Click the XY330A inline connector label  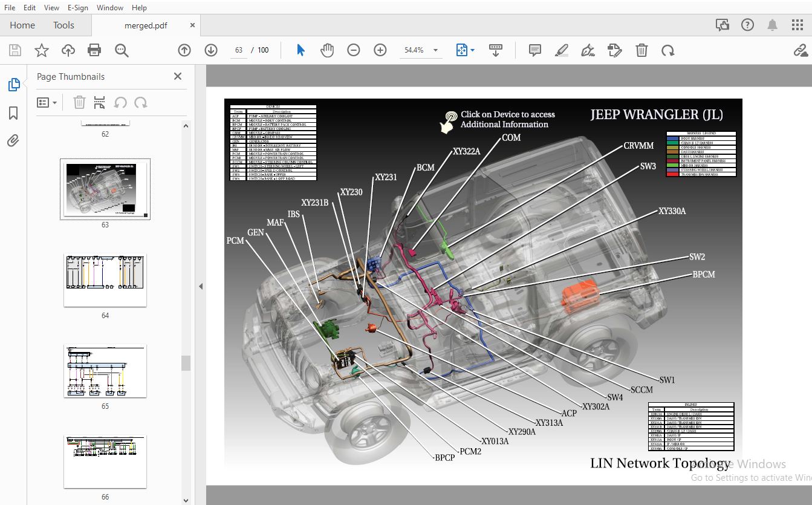[x=672, y=211]
